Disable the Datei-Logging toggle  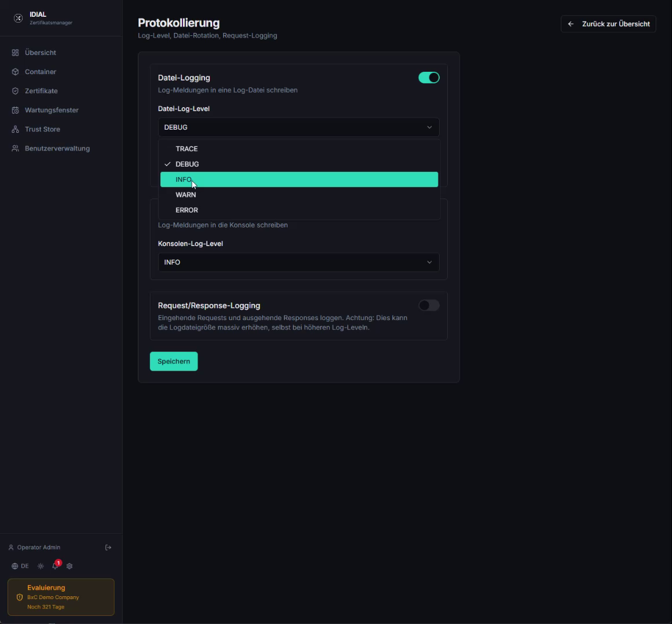429,78
